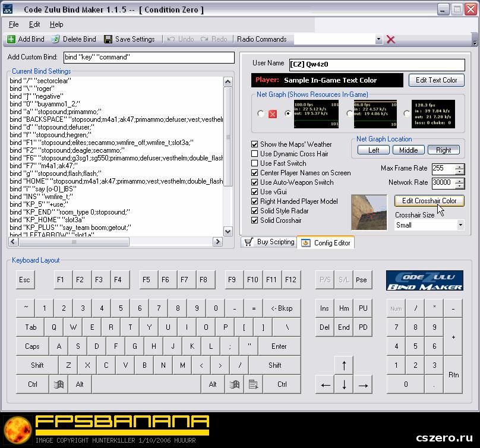This screenshot has height=448, width=480.
Task: Enable Use Dynamic Cross Hair checkbox
Action: coord(255,154)
